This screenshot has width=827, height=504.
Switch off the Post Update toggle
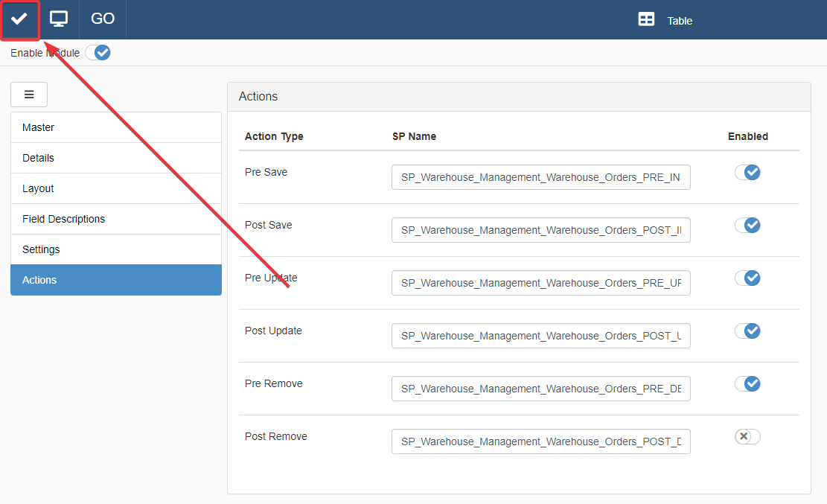[x=747, y=331]
